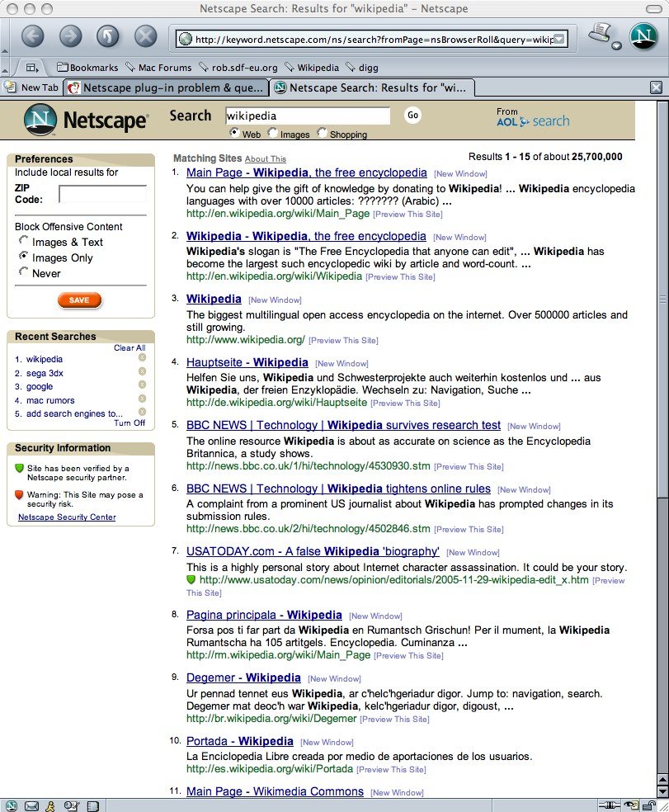
Task: Open the Wikipedia bookmark in toolbar
Action: tap(312, 68)
